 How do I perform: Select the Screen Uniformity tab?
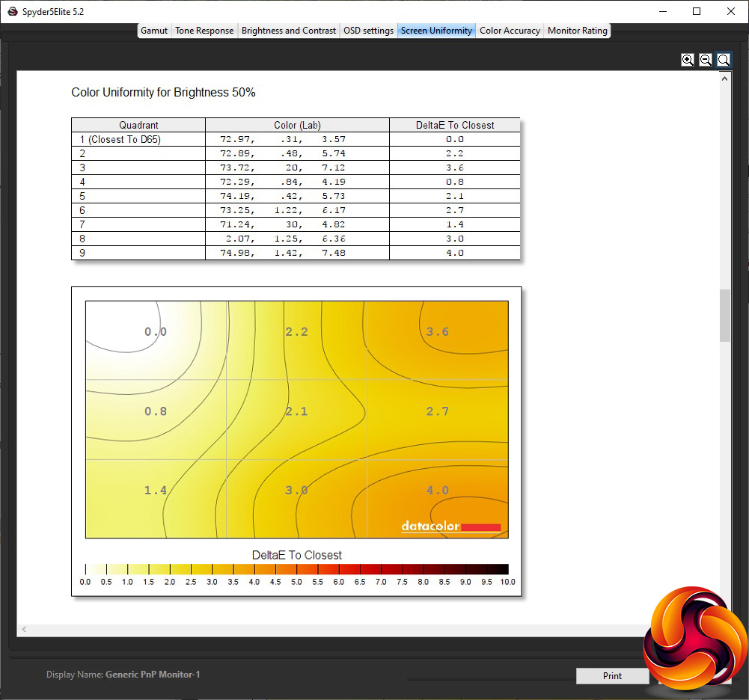436,31
